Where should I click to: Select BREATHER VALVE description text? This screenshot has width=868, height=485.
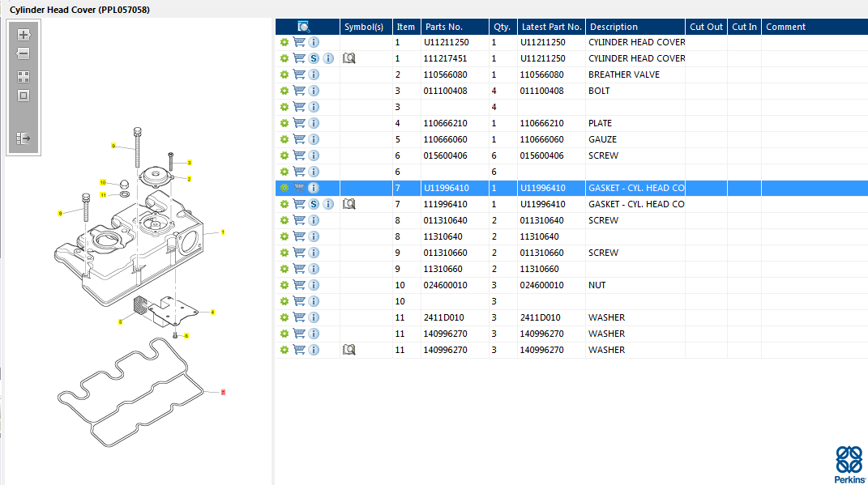point(624,74)
